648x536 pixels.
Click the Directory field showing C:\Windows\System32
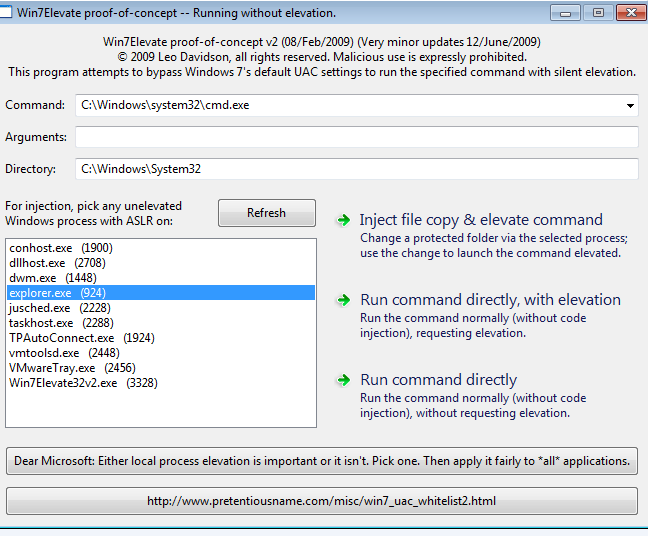(357, 169)
